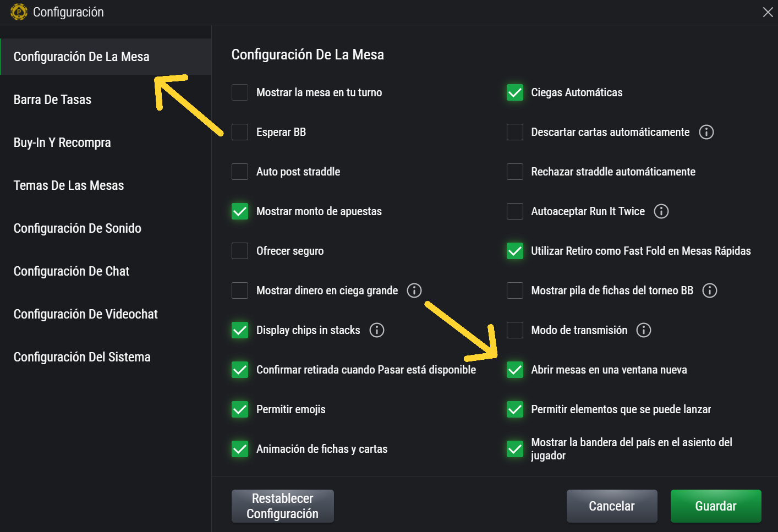Open info for Mostrar pila de fichas del torneo BB
The height and width of the screenshot is (532, 778).
pos(709,290)
